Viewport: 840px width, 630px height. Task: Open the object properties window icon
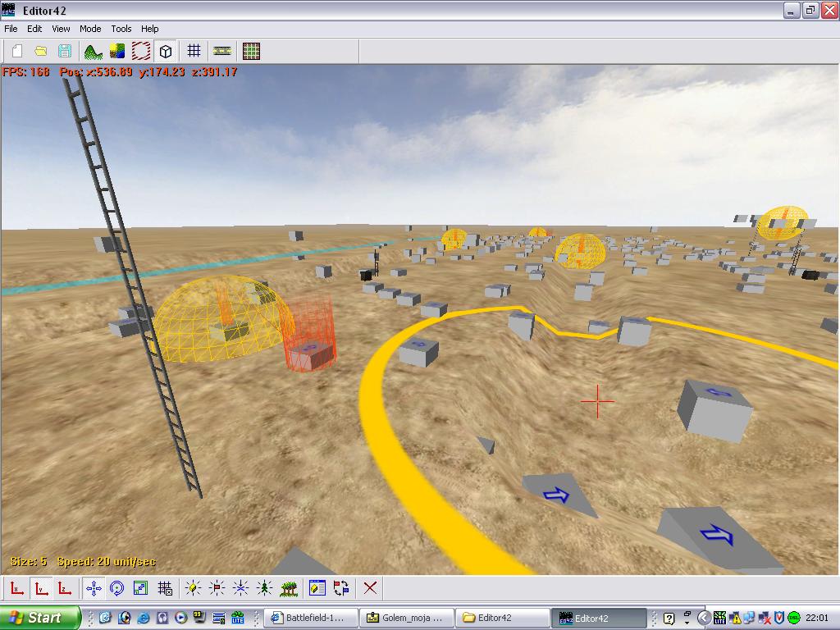(317, 588)
